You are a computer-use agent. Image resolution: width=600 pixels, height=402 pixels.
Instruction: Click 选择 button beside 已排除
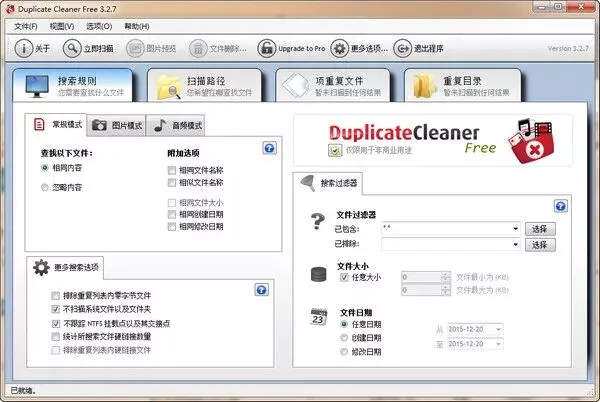[x=540, y=245]
